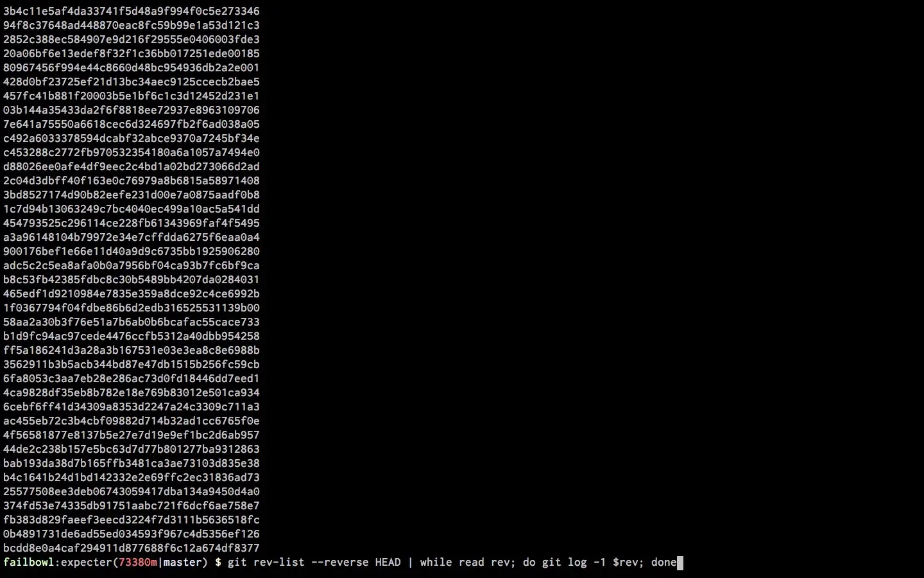
Task: Click the commit hash beginning 03b144a3
Action: point(132,110)
